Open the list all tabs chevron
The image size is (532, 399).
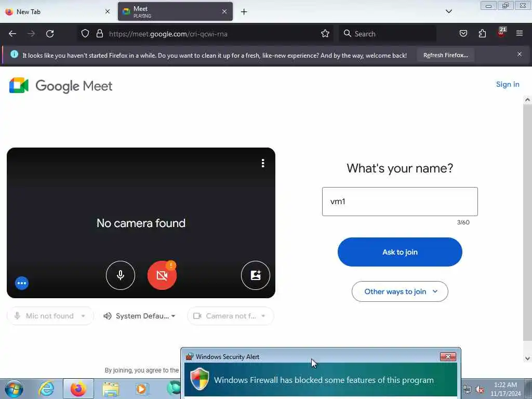(x=448, y=11)
